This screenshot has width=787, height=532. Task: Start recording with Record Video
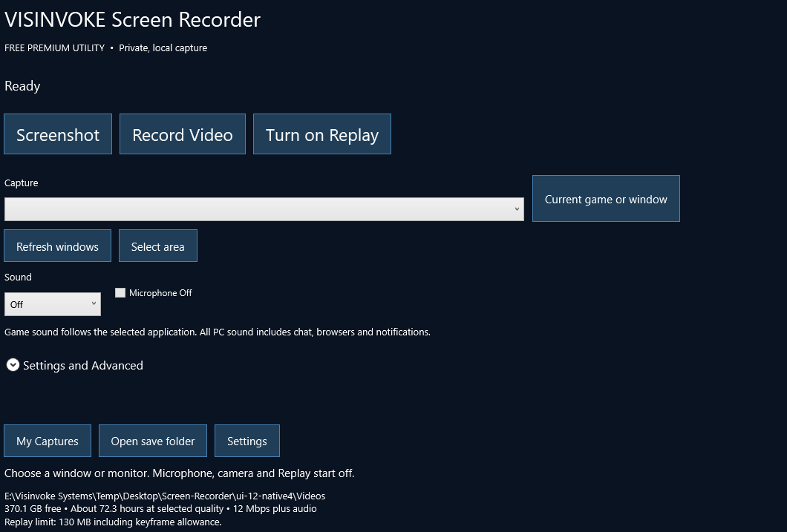[x=183, y=134]
